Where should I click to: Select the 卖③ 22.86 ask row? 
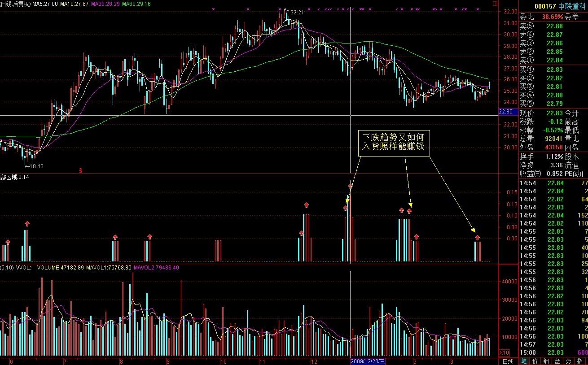tap(553, 43)
